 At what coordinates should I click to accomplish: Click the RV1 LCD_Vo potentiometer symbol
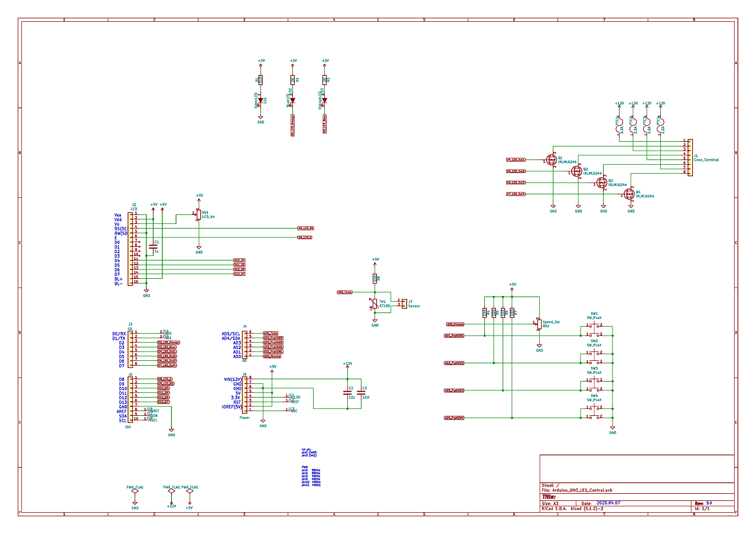point(198,216)
